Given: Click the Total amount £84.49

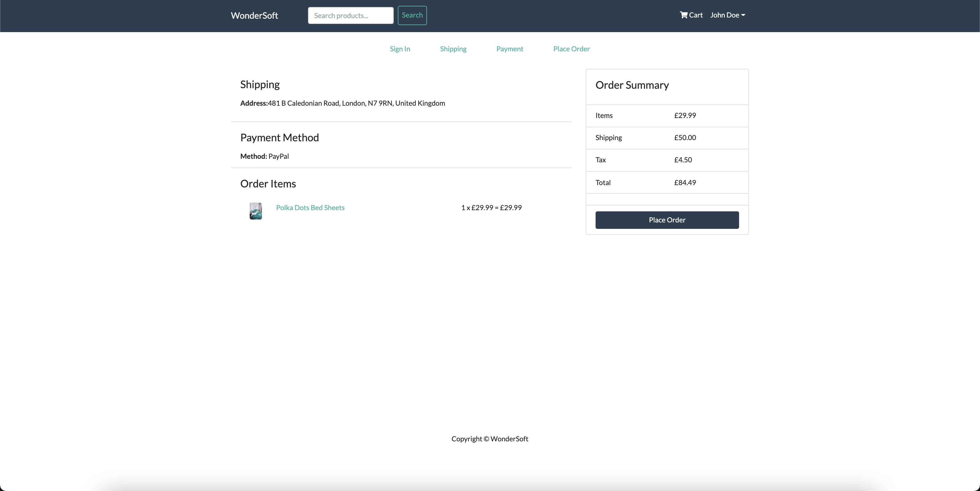Looking at the screenshot, I should (x=685, y=182).
